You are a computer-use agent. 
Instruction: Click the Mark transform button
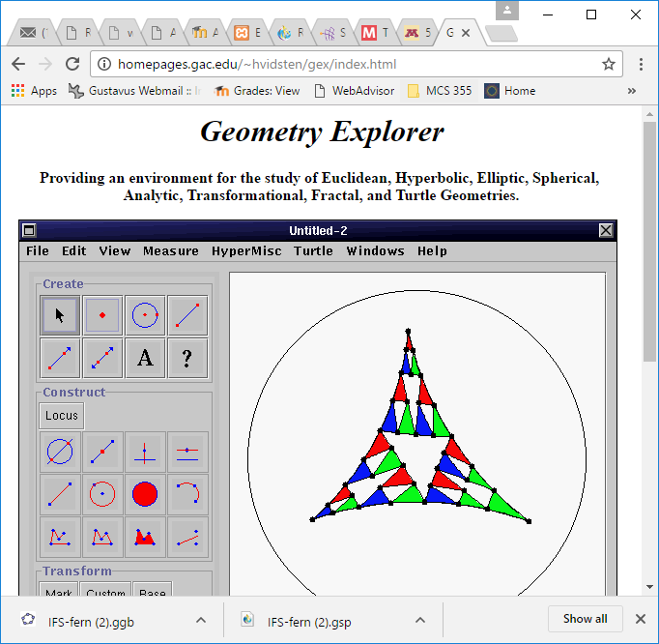58,589
